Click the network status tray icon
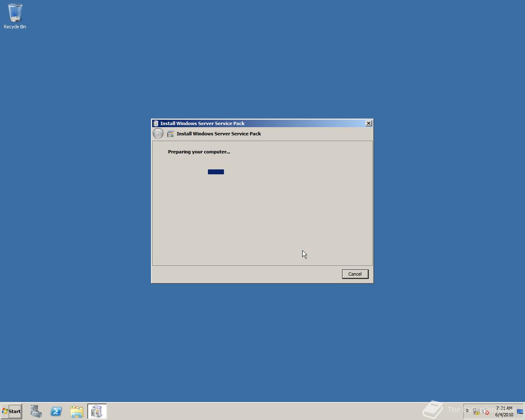The image size is (525, 420). point(476,411)
